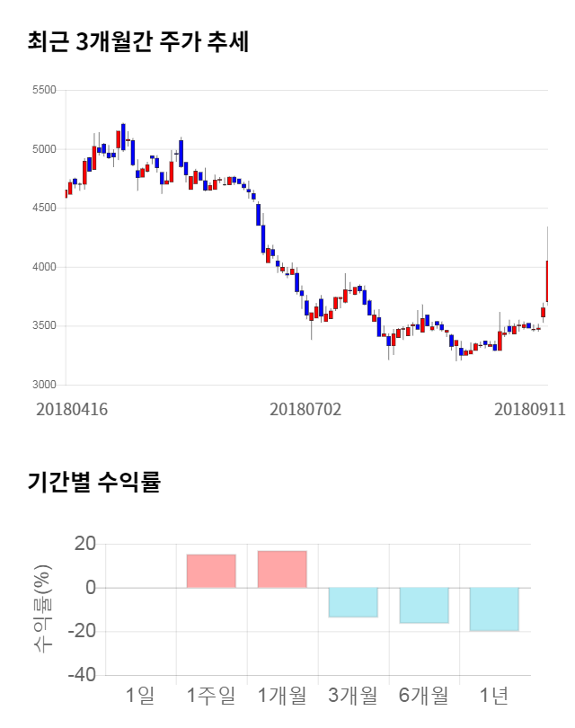Click the 1년 period axis label
The height and width of the screenshot is (728, 575).
tap(494, 695)
